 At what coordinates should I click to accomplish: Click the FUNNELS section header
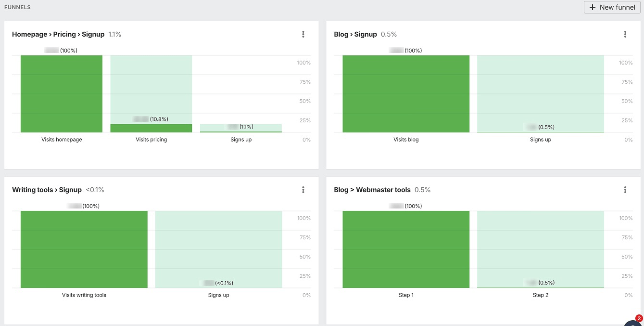click(x=17, y=7)
